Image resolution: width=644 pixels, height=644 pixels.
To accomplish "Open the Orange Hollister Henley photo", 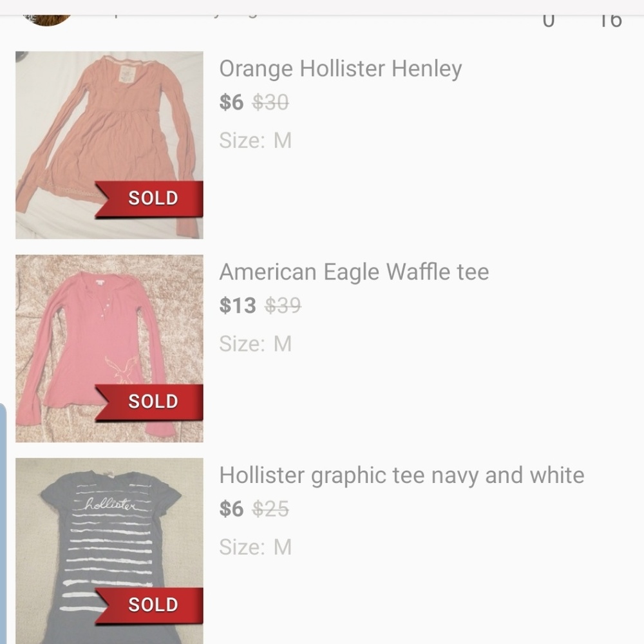I will point(109,129).
